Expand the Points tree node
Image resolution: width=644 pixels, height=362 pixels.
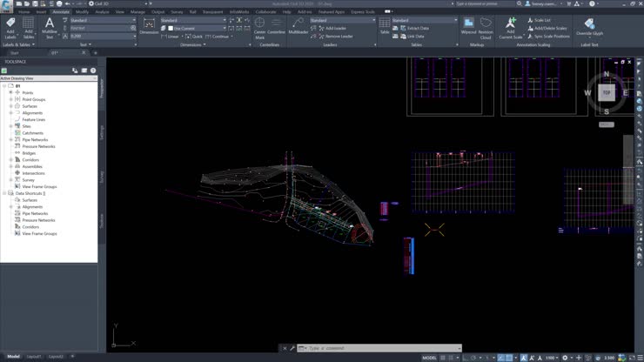10,93
